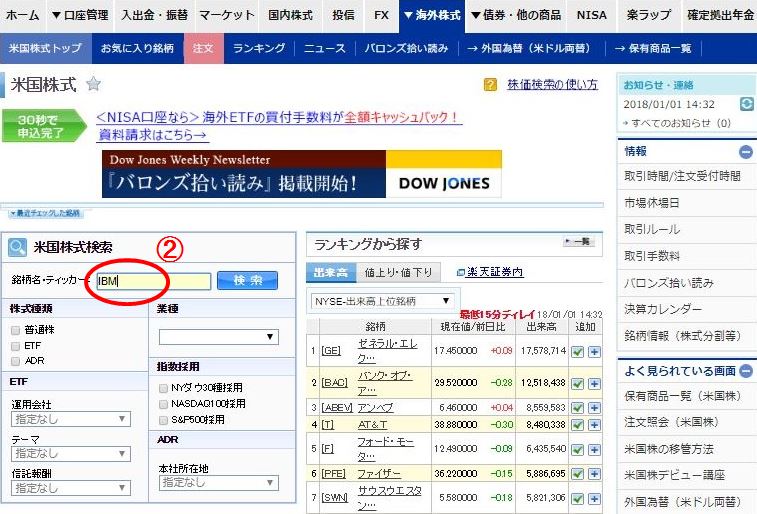
Task: Click the 一覧 button in ランキングから探す
Action: 579,241
